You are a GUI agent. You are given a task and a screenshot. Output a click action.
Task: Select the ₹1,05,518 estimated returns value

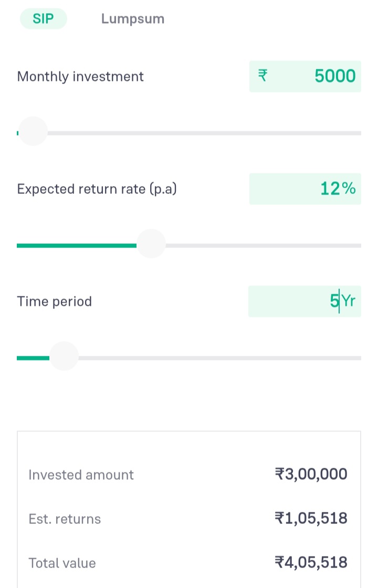311,519
